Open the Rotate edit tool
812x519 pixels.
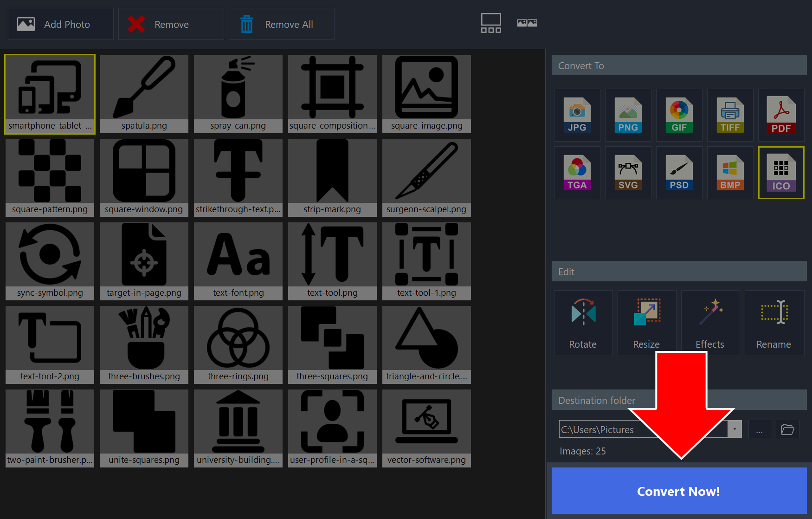coord(583,323)
